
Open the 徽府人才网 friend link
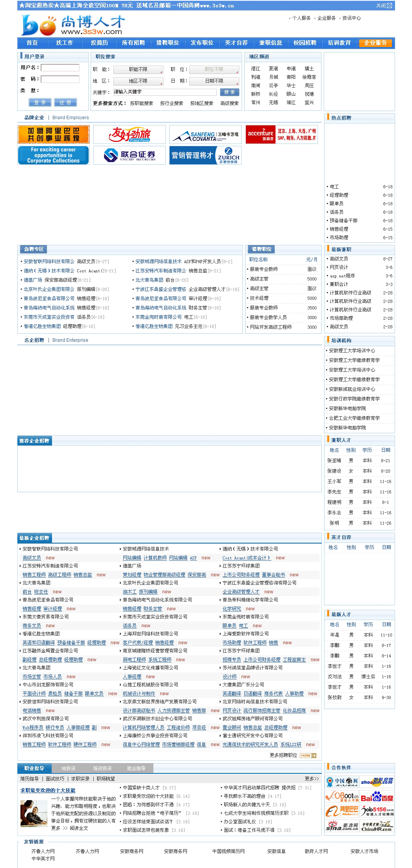tap(316, 851)
